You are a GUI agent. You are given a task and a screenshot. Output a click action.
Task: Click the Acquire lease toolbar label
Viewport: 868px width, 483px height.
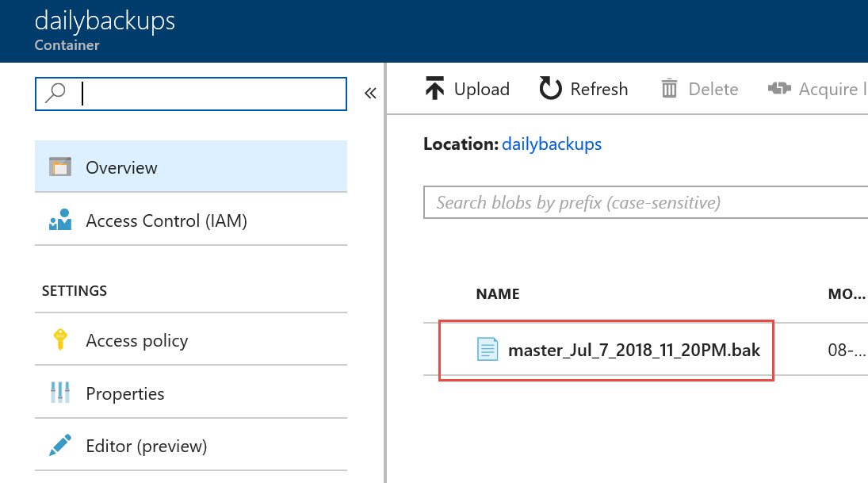pyautogui.click(x=832, y=89)
